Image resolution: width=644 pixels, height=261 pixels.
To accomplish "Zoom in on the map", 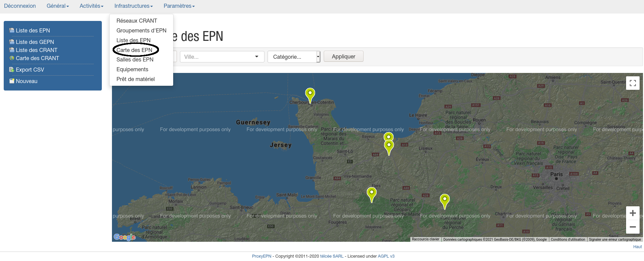I will [632, 213].
